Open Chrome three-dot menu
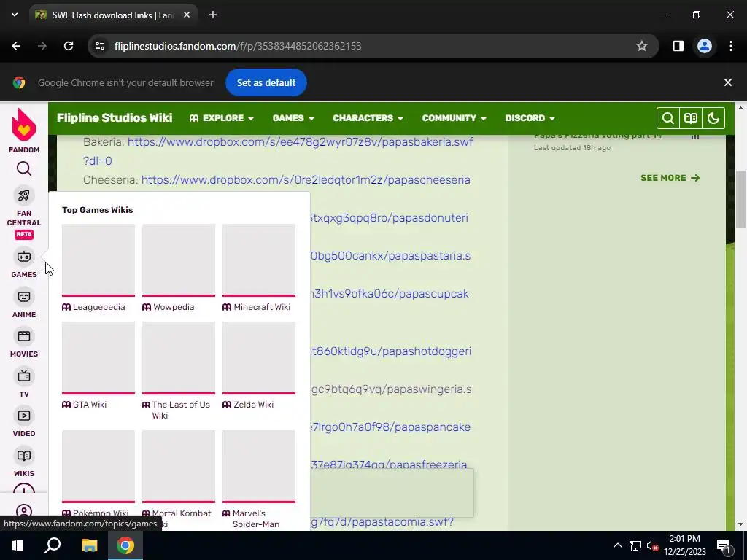Image resolution: width=747 pixels, height=560 pixels. (731, 46)
